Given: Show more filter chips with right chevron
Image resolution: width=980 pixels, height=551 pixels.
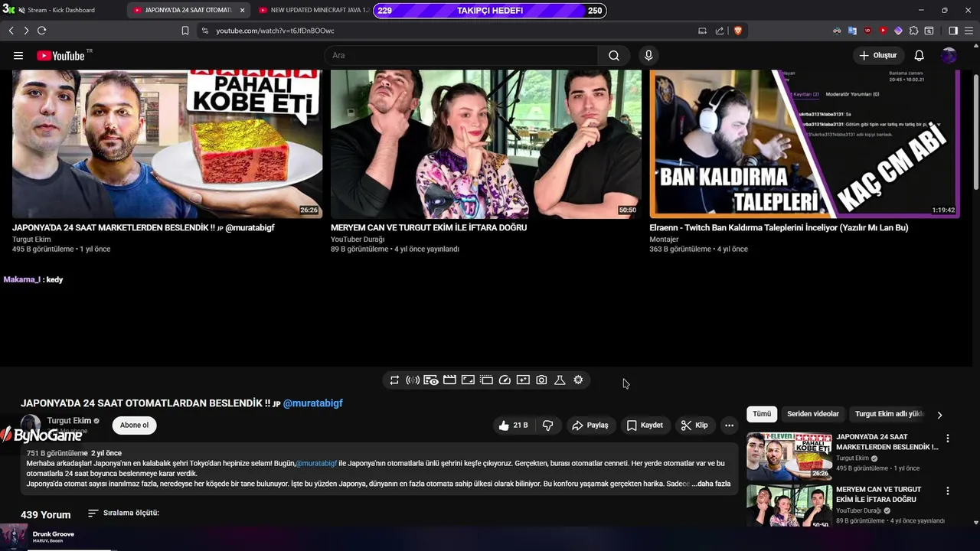Looking at the screenshot, I should (x=939, y=415).
